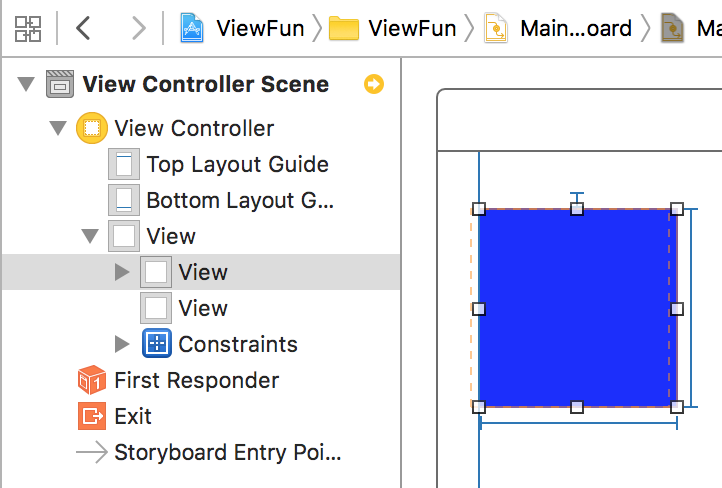
Task: Click the top-middle resize handle of blue view
Action: (x=577, y=209)
